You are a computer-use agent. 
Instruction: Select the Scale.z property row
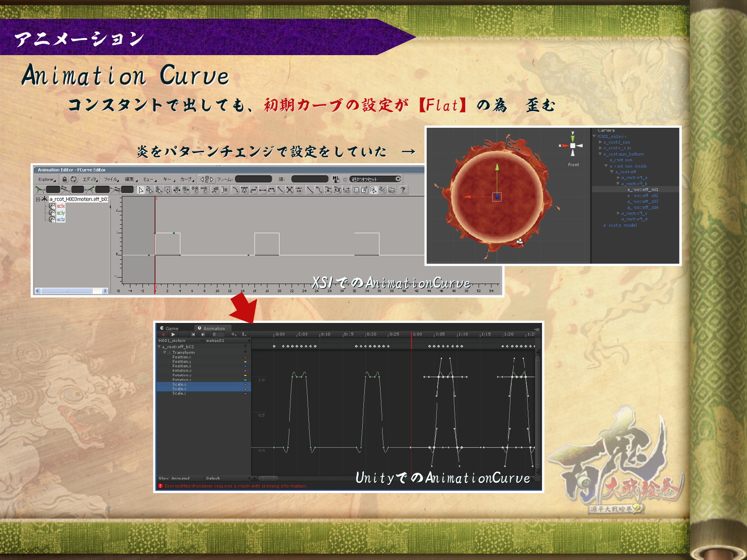click(x=203, y=393)
